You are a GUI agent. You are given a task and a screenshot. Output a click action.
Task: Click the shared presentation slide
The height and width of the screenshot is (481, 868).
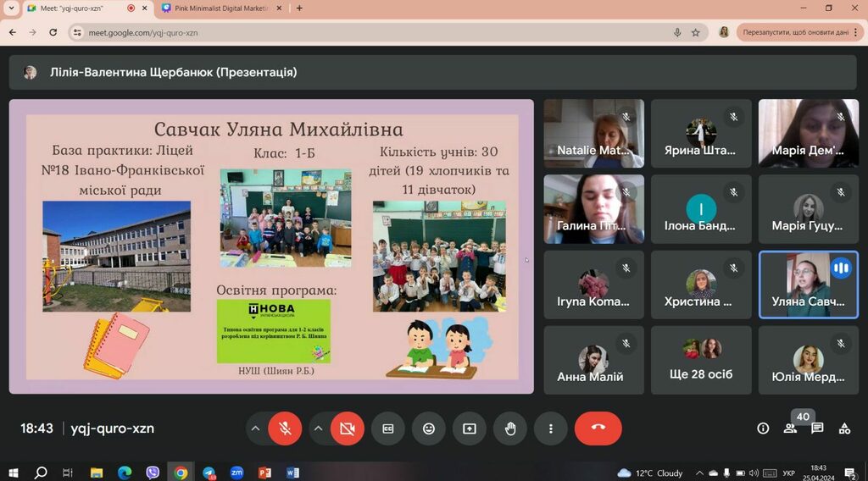(271, 246)
